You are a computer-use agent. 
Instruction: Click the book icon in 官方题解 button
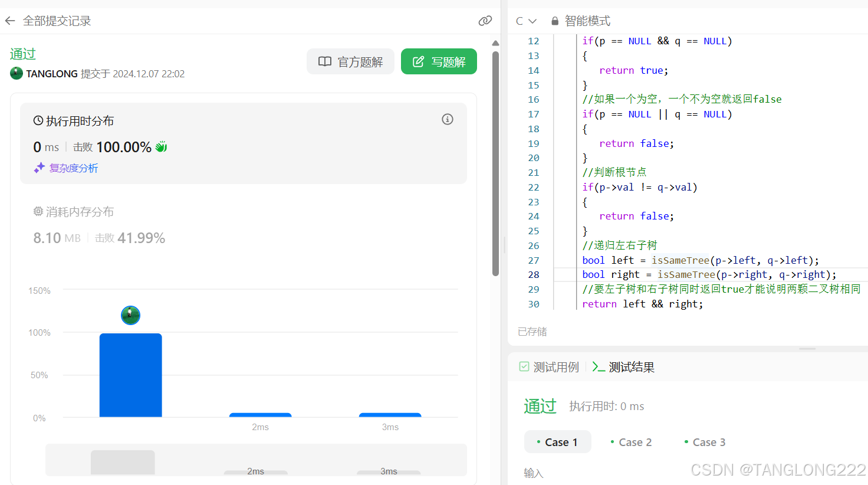(325, 61)
